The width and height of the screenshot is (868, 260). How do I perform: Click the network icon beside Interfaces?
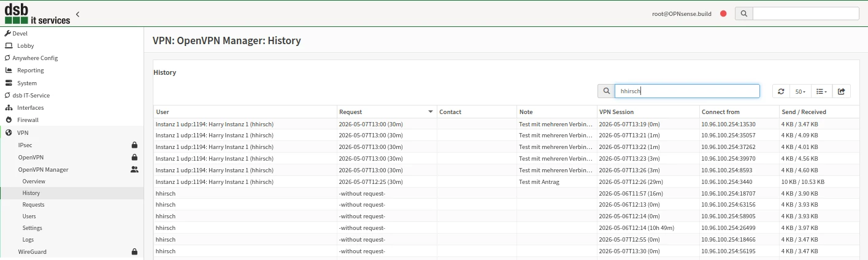9,107
